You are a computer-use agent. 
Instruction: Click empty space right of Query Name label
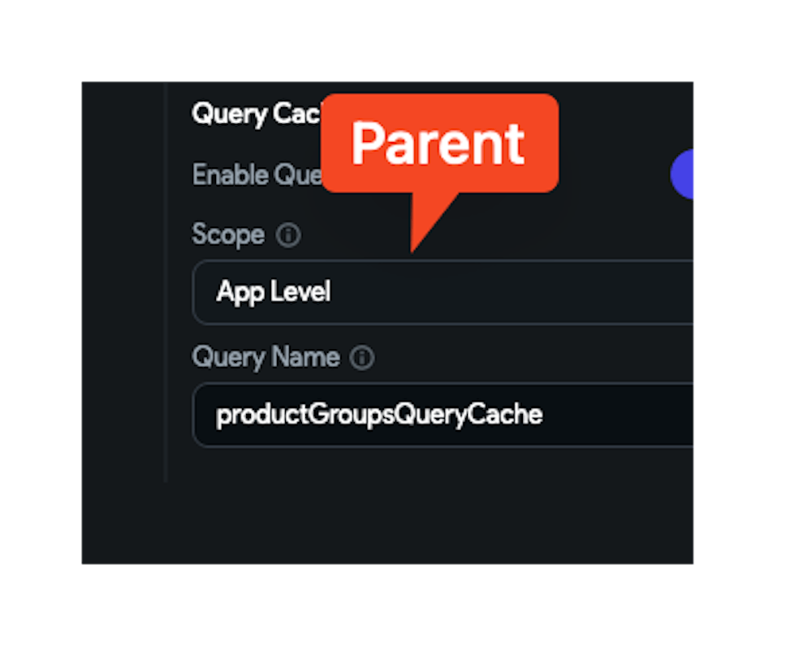point(528,358)
